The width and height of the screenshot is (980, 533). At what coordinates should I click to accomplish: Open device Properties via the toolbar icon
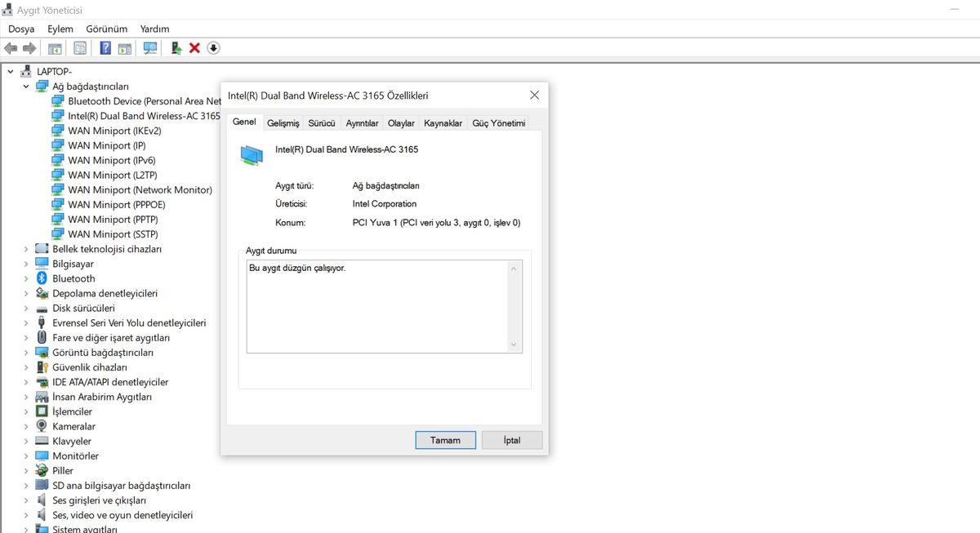coord(54,47)
